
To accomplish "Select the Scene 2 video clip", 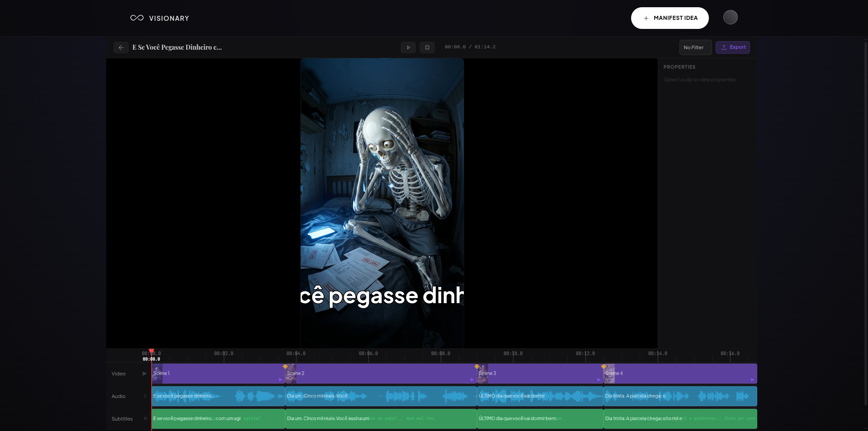I will [380, 374].
